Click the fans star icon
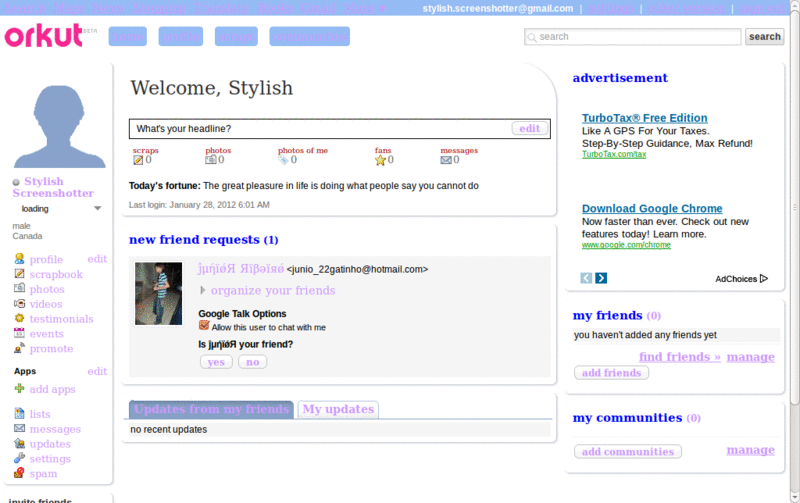The image size is (800, 503). coord(380,160)
